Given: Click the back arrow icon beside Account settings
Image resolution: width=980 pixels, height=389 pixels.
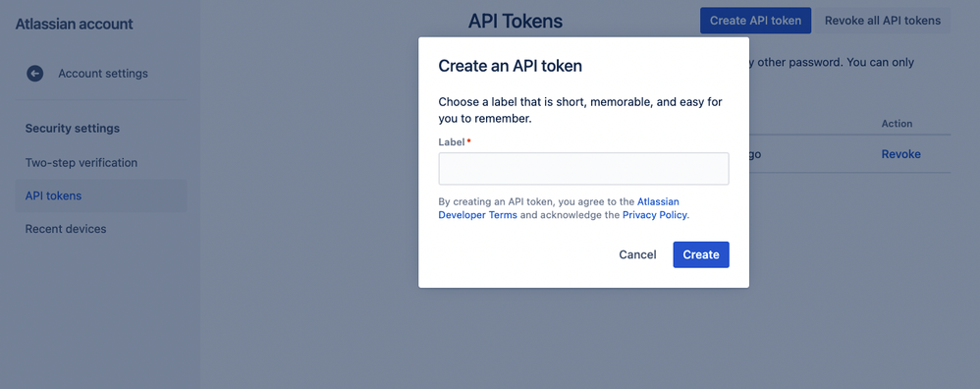Looking at the screenshot, I should click(x=35, y=74).
